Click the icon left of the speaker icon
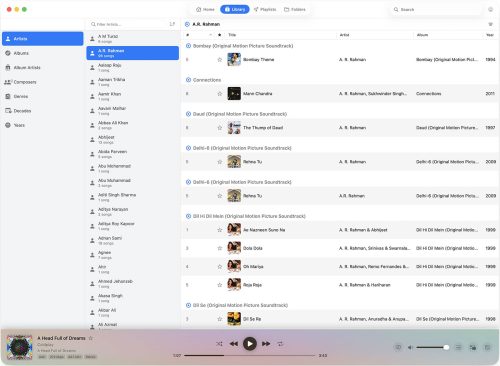 pos(398,347)
